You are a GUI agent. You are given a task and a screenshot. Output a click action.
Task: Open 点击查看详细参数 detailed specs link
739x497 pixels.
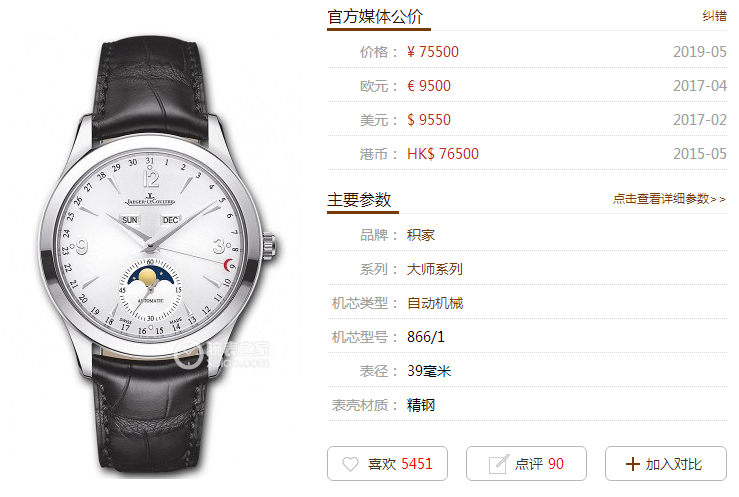click(x=669, y=199)
